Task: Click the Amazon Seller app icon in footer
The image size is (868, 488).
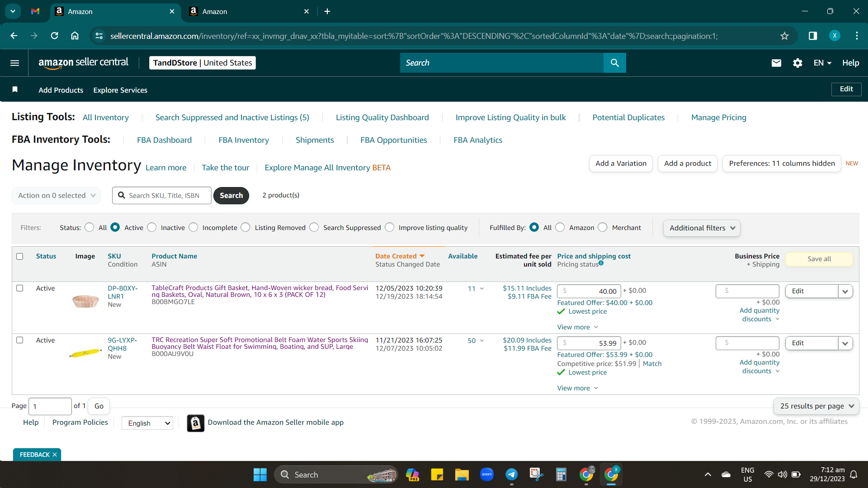Action: (196, 423)
